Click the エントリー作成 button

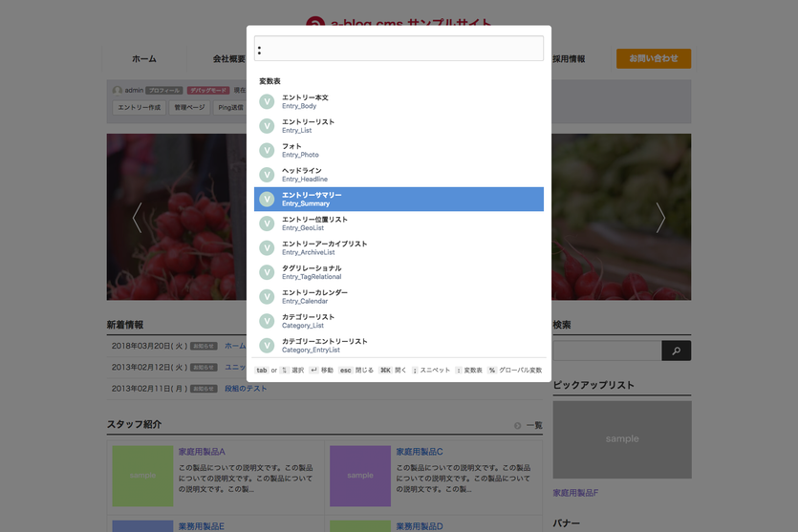pos(139,107)
